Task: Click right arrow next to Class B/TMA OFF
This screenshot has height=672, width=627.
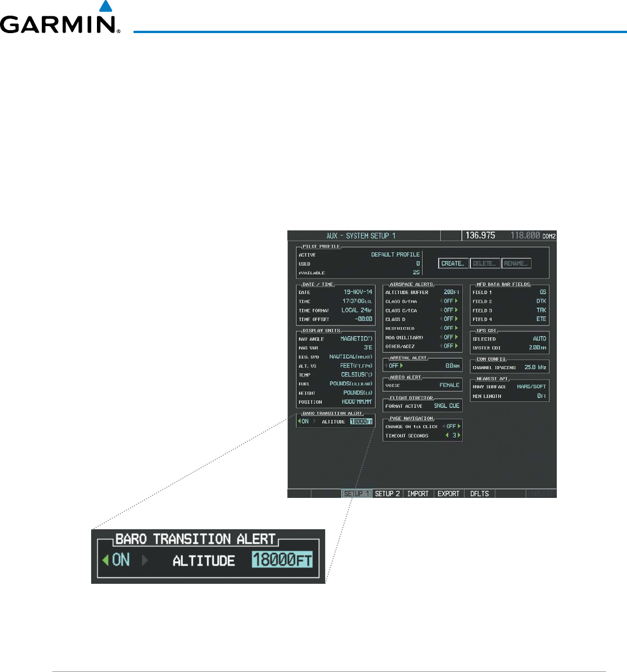Action: coord(456,301)
